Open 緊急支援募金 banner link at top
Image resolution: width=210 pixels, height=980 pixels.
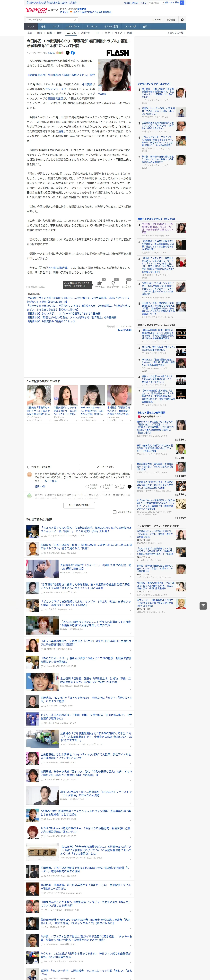pyautogui.click(x=51, y=3)
